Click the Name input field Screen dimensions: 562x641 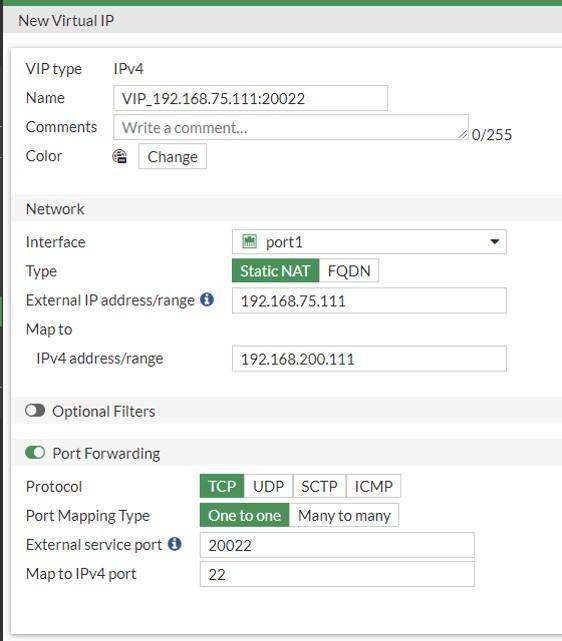[x=251, y=98]
